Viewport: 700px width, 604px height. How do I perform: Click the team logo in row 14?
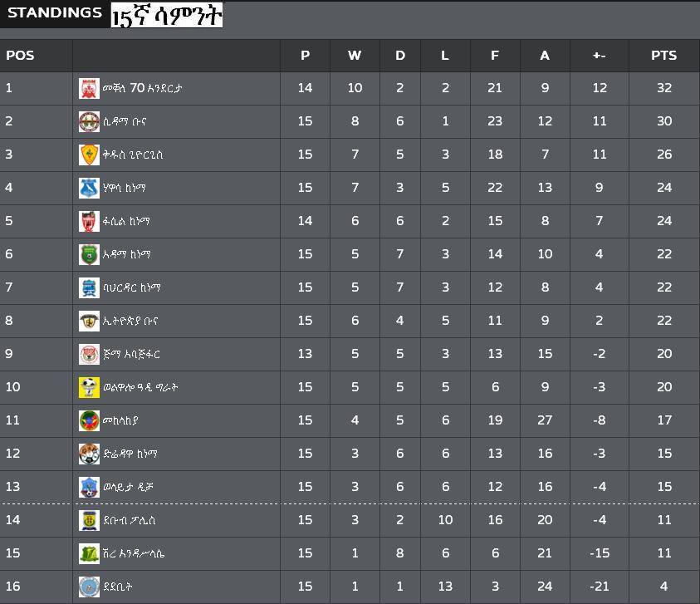89,520
